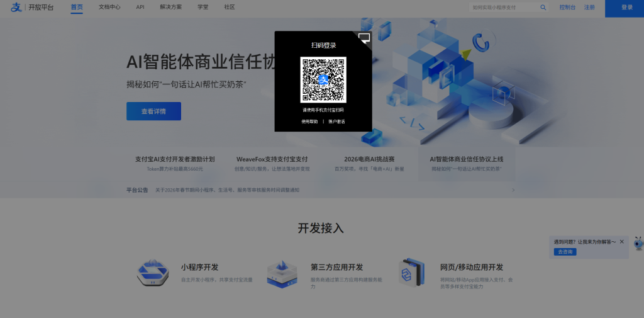This screenshot has height=318, width=644.
Task: Click 遇到问题？让我来为你解答 text
Action: [585, 242]
